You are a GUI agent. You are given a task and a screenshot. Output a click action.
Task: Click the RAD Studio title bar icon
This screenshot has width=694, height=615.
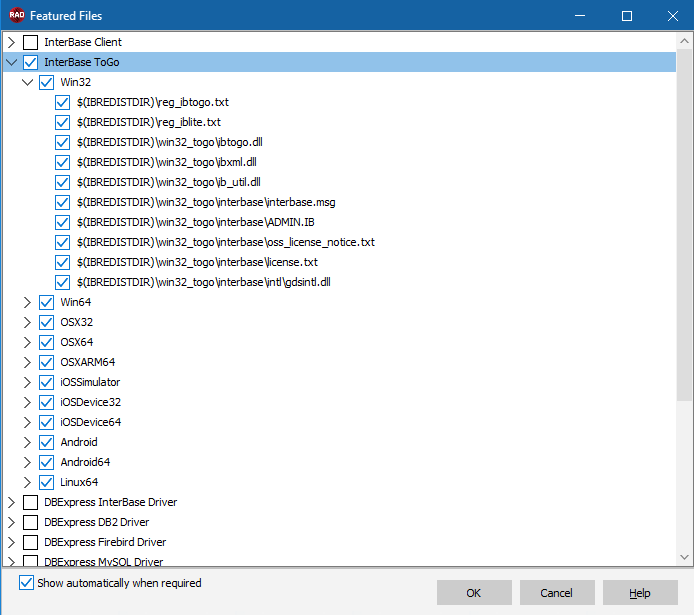click(17, 15)
